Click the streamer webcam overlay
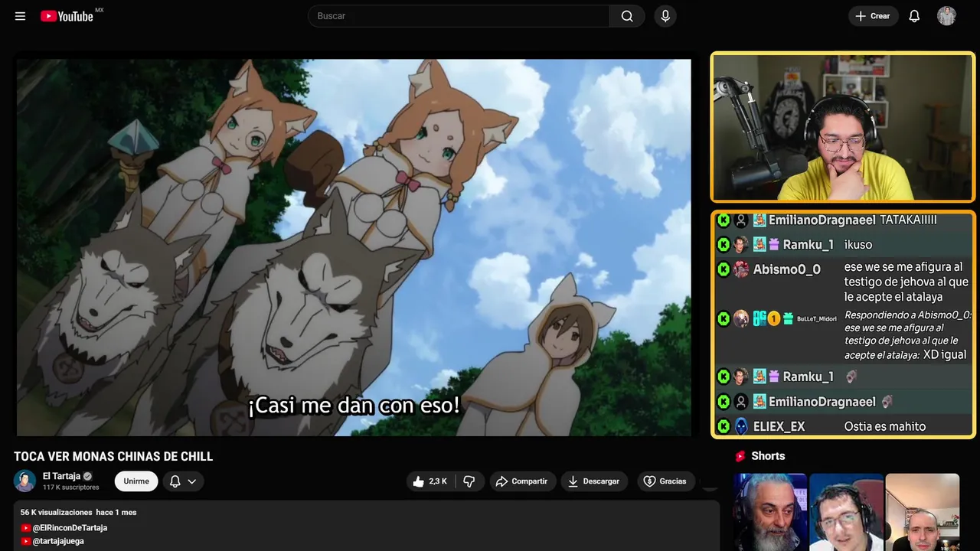 pos(843,127)
